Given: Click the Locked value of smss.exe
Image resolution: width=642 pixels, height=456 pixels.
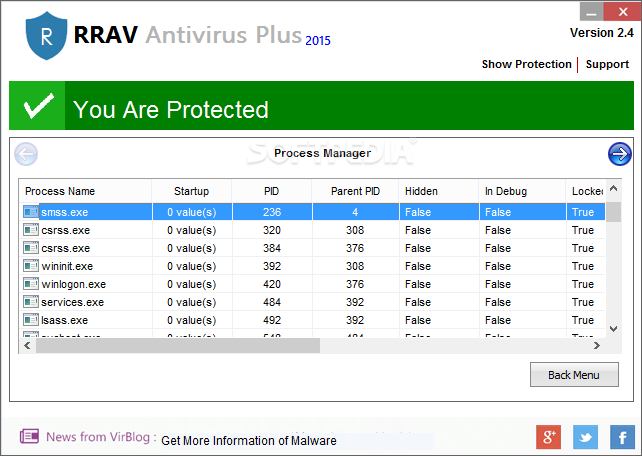Looking at the screenshot, I should click(x=583, y=212).
